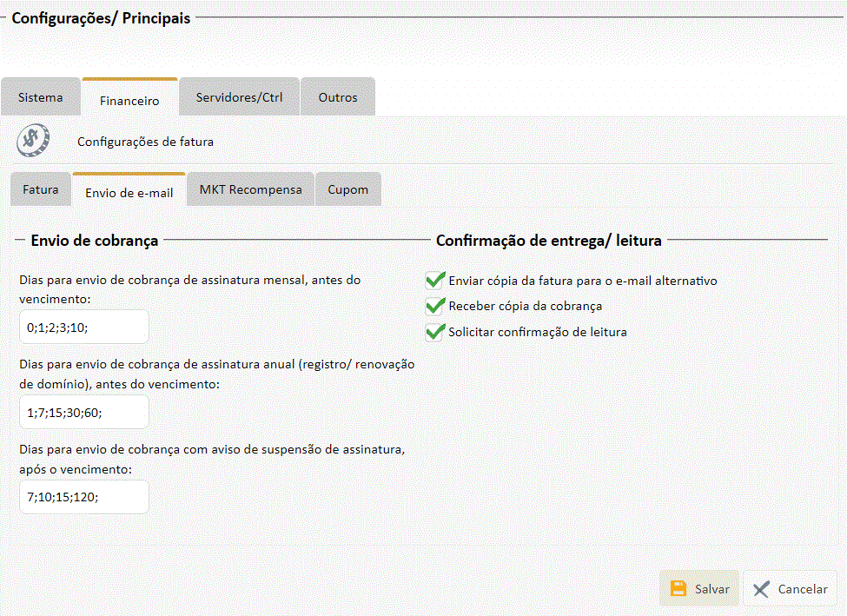Switch to the MKT Recompensa tab
The height and width of the screenshot is (616, 847).
click(x=250, y=189)
